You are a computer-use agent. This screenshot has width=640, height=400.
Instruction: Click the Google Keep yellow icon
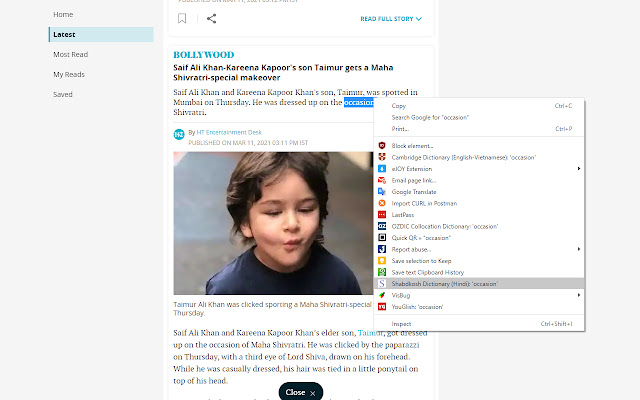click(x=382, y=260)
